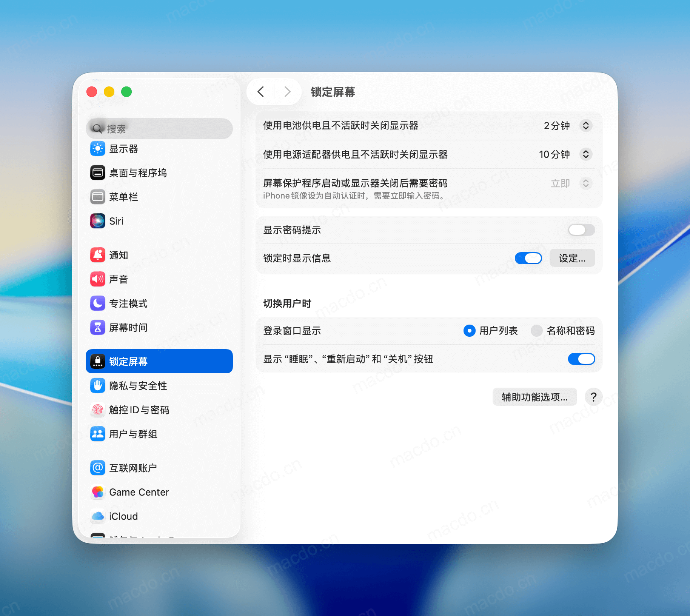
Task: Click the 辅助功能选项 button
Action: coord(534,397)
